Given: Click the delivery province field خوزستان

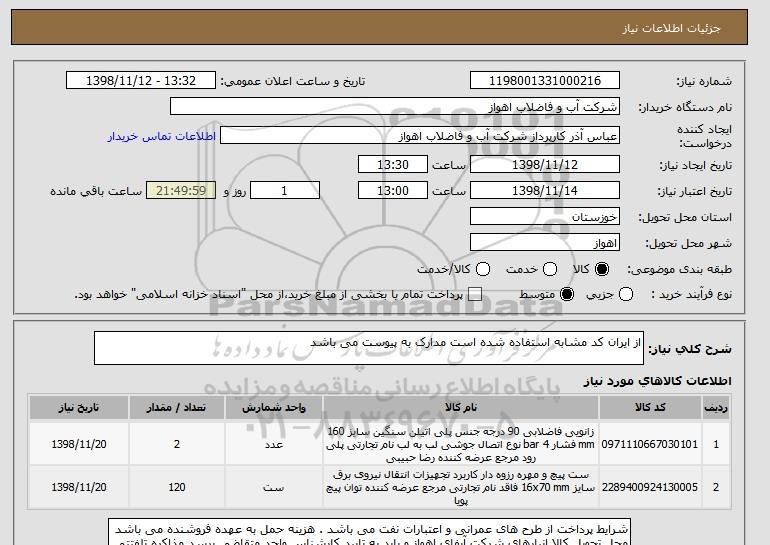Looking at the screenshot, I should point(545,217).
